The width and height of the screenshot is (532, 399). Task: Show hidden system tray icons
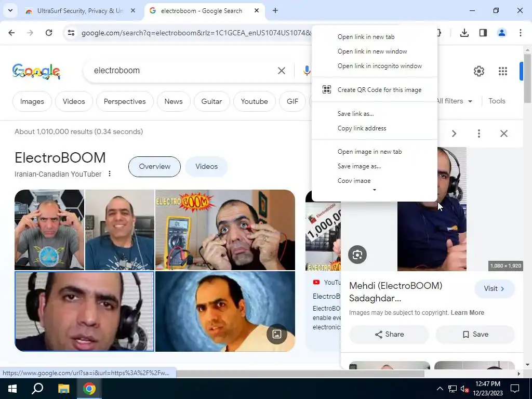pyautogui.click(x=440, y=389)
